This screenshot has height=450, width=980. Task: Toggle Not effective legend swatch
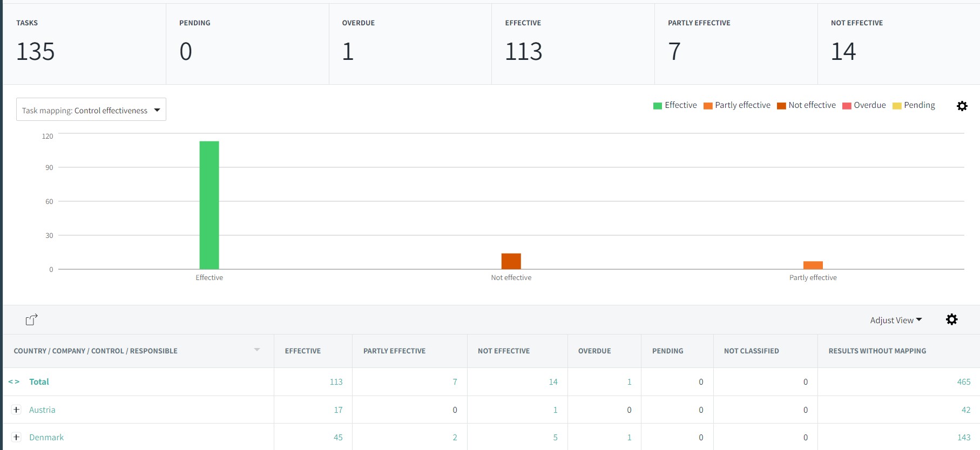tap(781, 106)
